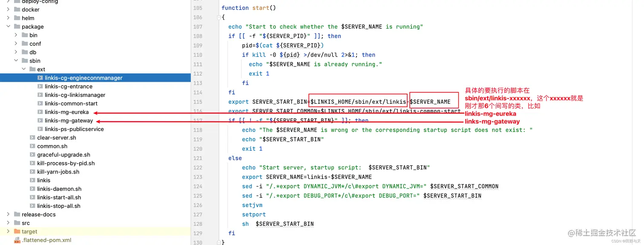The height and width of the screenshot is (245, 644).
Task: Click the ext folder icon
Action: tap(32, 69)
